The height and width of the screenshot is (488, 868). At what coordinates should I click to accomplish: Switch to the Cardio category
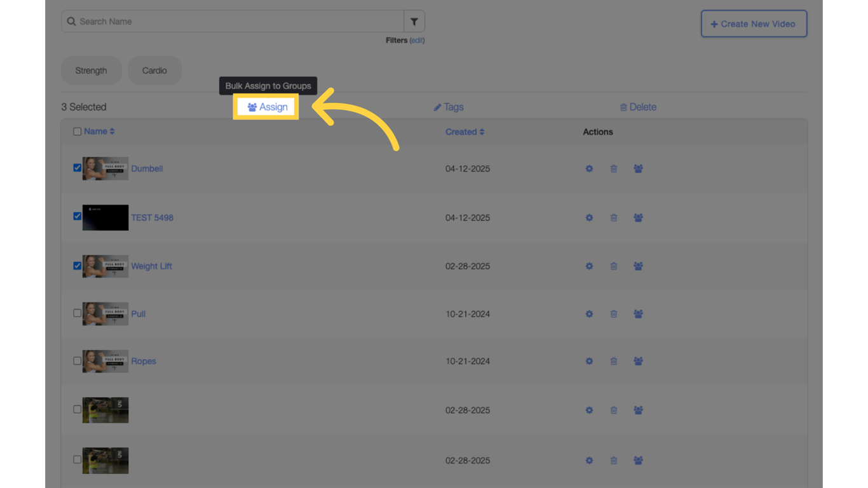click(x=154, y=71)
